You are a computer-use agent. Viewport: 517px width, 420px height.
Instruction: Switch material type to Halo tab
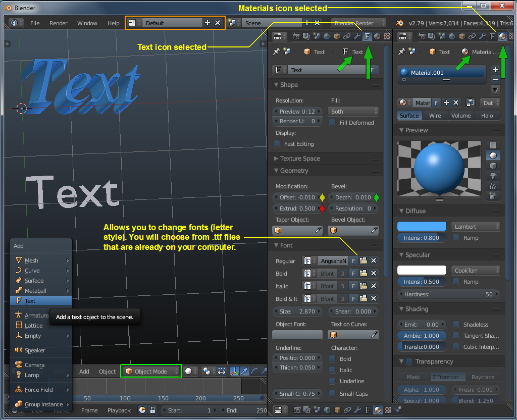pyautogui.click(x=487, y=116)
